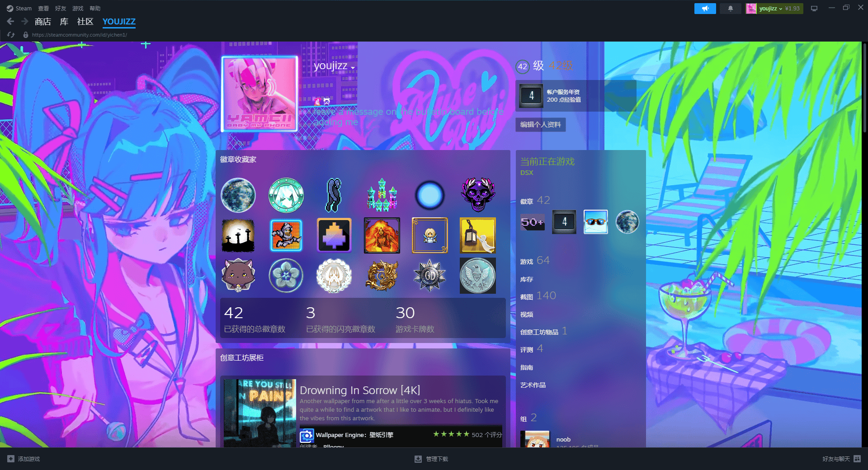This screenshot has width=868, height=470.
Task: Open the 查看 menu
Action: pos(43,8)
